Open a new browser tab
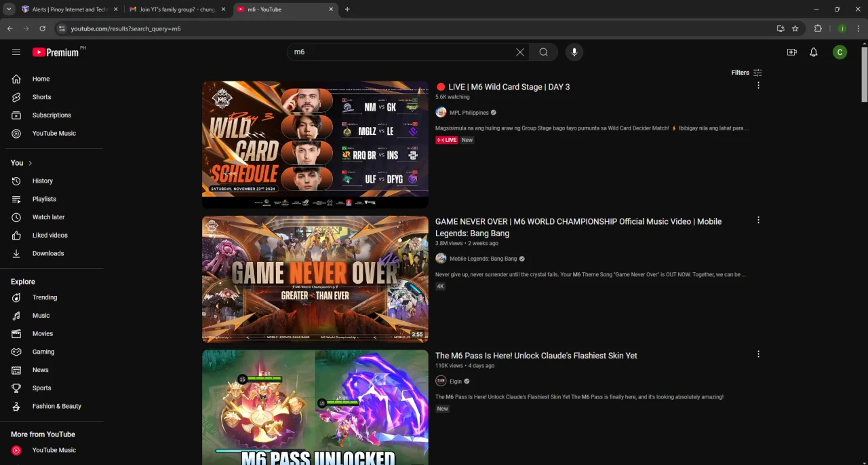The height and width of the screenshot is (465, 868). 347,10
